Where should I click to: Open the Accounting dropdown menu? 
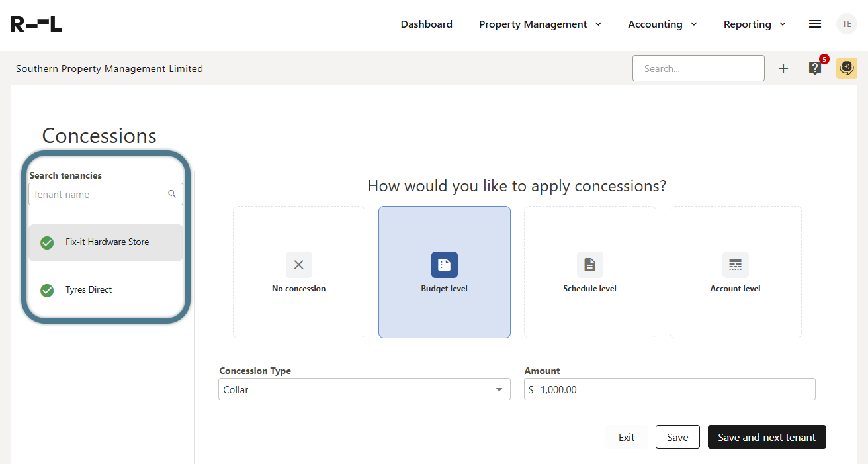click(x=662, y=24)
